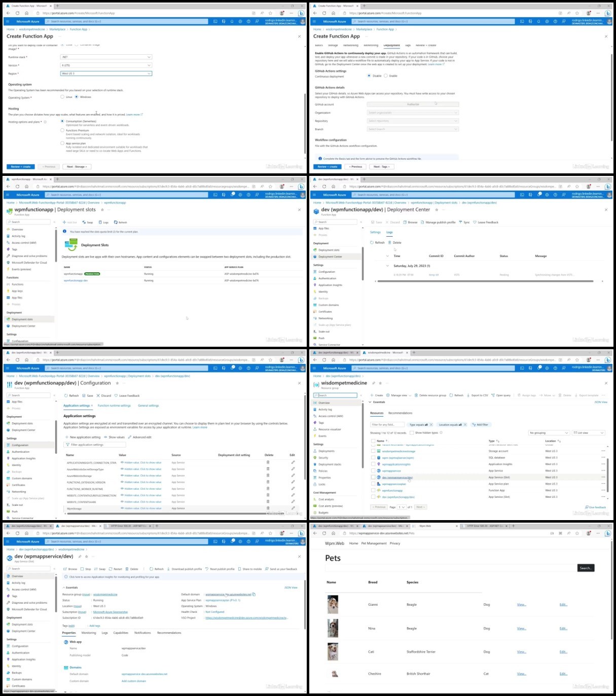The height and width of the screenshot is (696, 616).
Task: Open the Repository dropdown in GitHub Actions details
Action: coord(413,121)
